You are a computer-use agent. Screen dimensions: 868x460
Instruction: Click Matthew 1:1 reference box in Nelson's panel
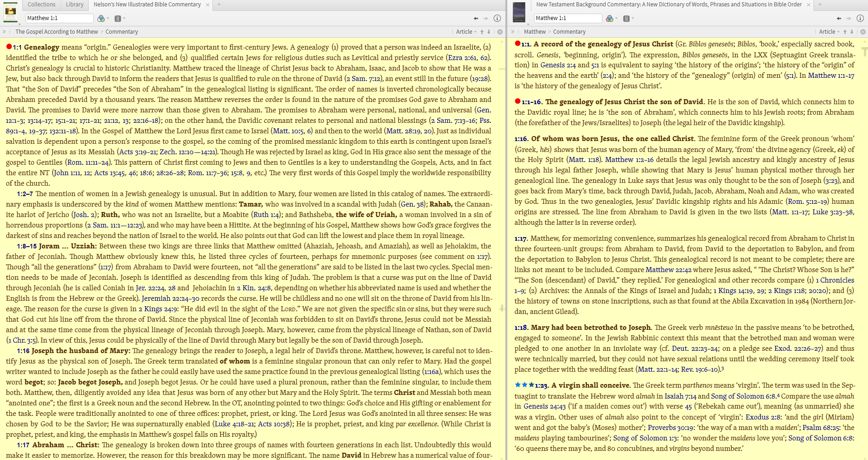click(x=60, y=18)
